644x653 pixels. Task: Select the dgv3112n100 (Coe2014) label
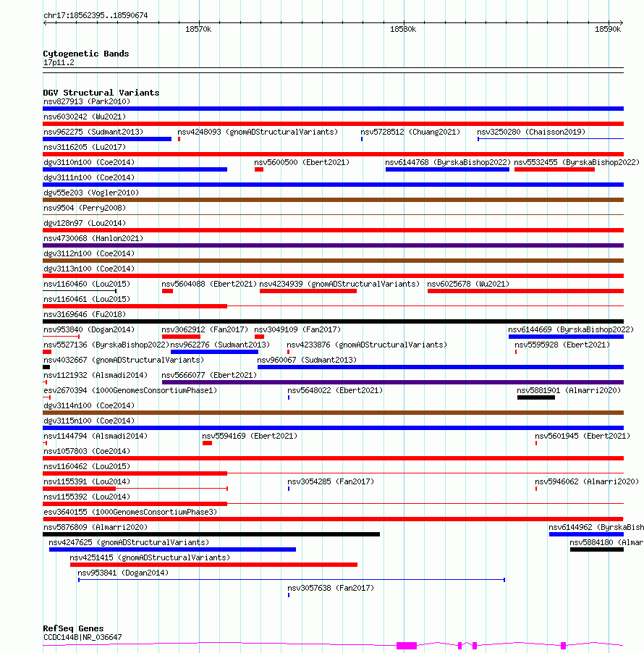[x=89, y=253]
